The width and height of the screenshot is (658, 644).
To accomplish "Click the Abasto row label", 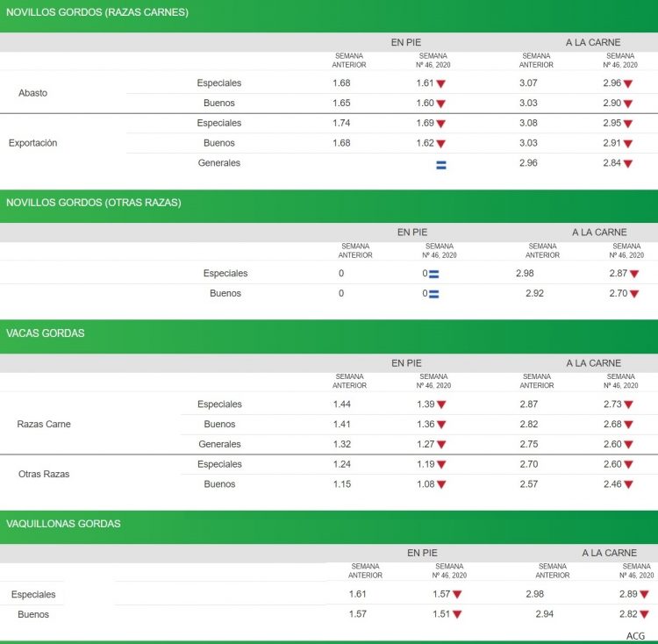I will 33,93.
